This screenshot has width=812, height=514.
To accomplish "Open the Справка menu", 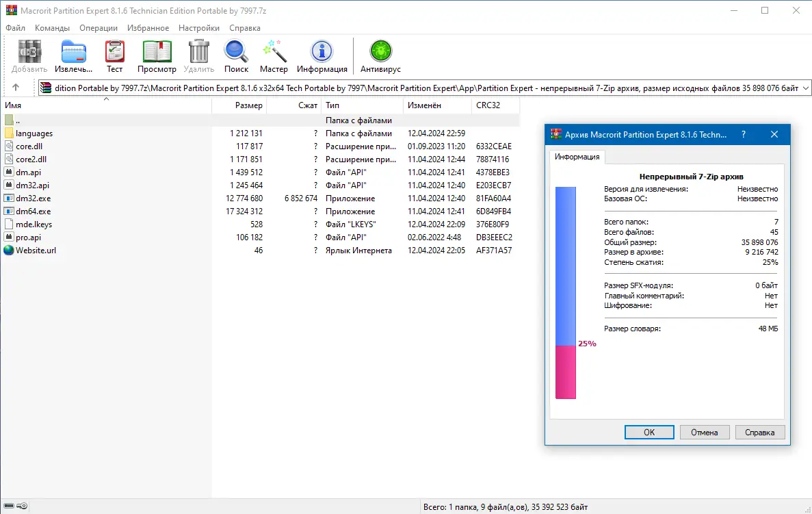I will (x=245, y=28).
